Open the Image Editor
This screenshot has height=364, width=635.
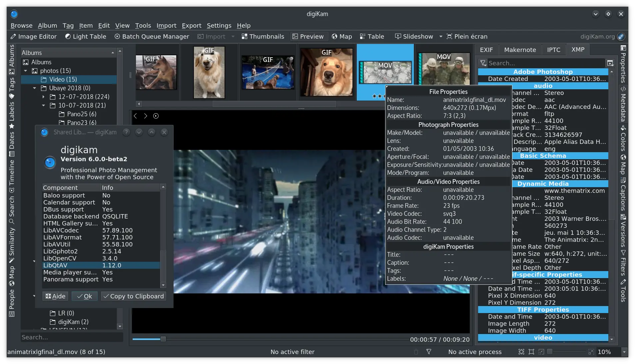pos(33,37)
